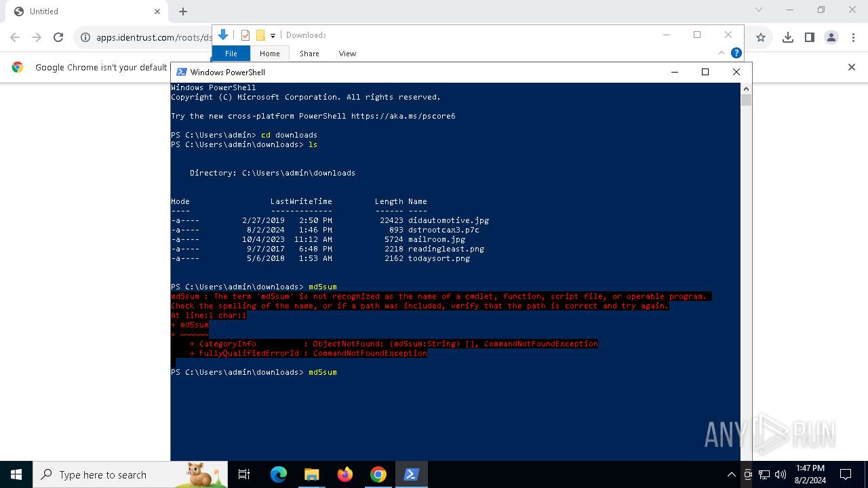The height and width of the screenshot is (488, 868).
Task: Open Chrome tab search chevron
Action: pos(759,9)
